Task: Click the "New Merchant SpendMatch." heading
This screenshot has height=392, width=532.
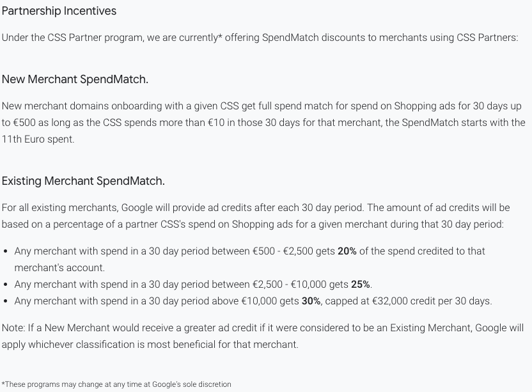Action: tap(75, 79)
